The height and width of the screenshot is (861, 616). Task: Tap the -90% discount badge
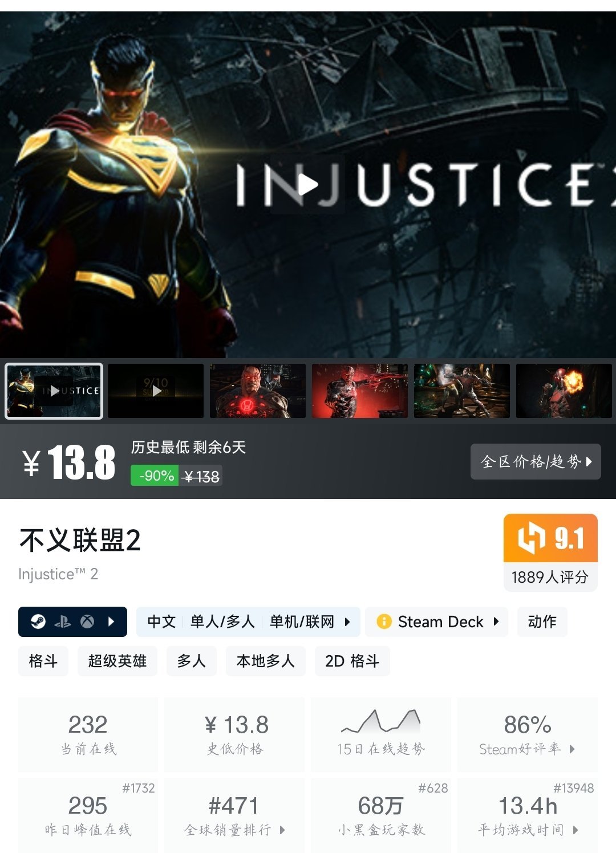[x=155, y=476]
